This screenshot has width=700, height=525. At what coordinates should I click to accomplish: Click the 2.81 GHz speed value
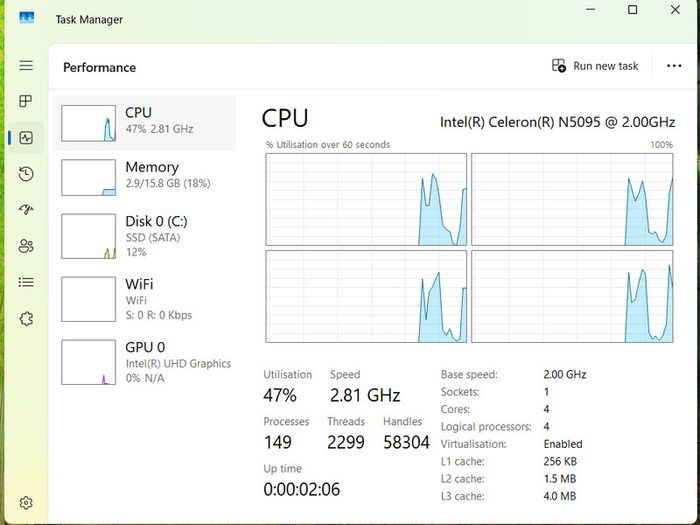(x=365, y=395)
